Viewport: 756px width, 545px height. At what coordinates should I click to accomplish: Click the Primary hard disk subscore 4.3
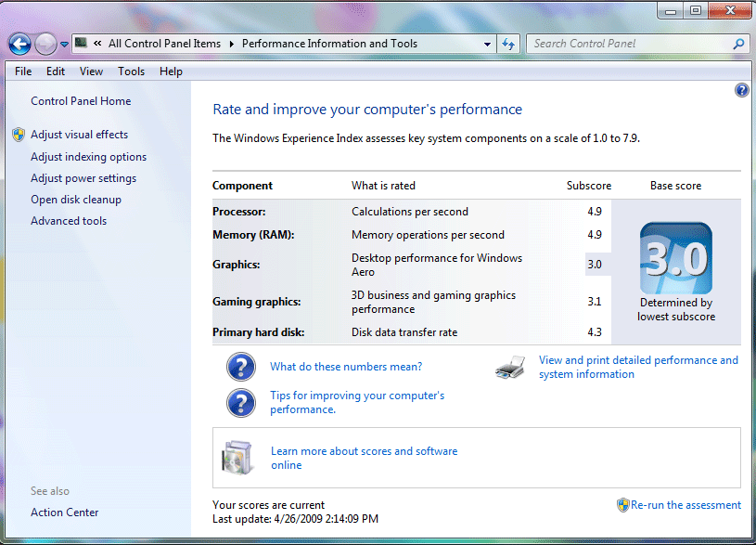[x=595, y=332]
